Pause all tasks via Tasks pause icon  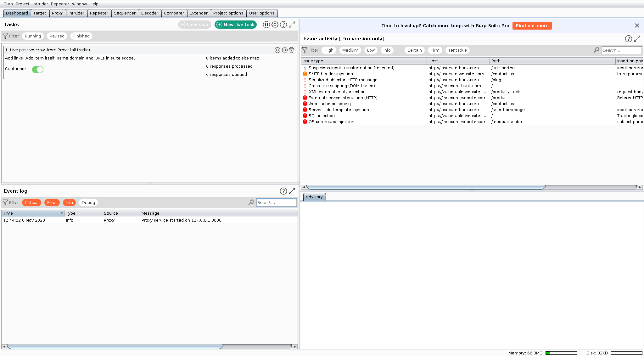point(266,25)
